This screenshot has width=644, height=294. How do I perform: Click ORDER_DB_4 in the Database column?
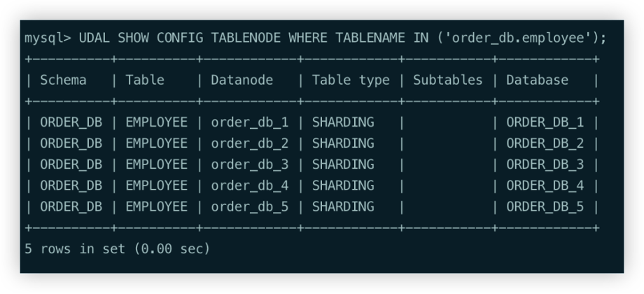[545, 185]
